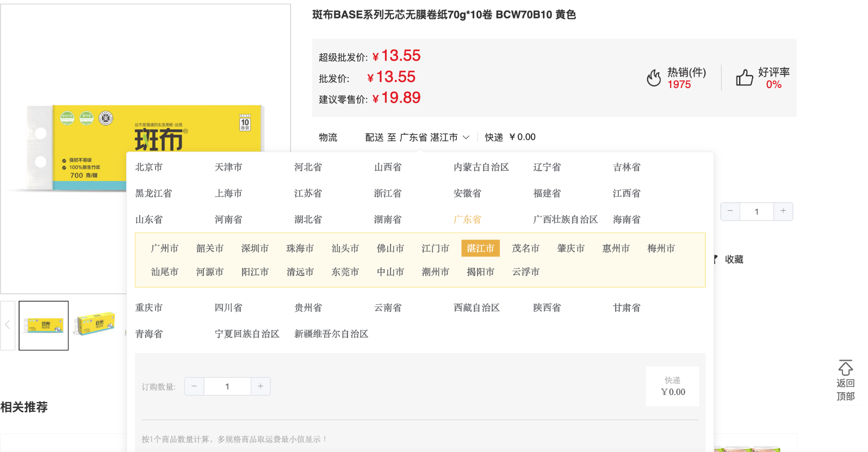Viewport: 868px width, 452px height.
Task: Select 广东省 in the province list
Action: pyautogui.click(x=467, y=219)
